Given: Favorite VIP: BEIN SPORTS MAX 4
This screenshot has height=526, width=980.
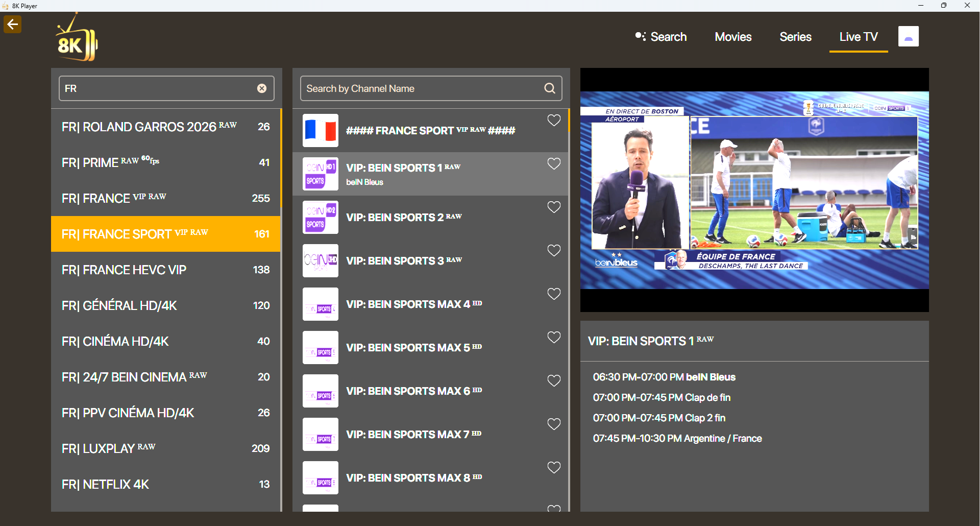Looking at the screenshot, I should [x=554, y=294].
